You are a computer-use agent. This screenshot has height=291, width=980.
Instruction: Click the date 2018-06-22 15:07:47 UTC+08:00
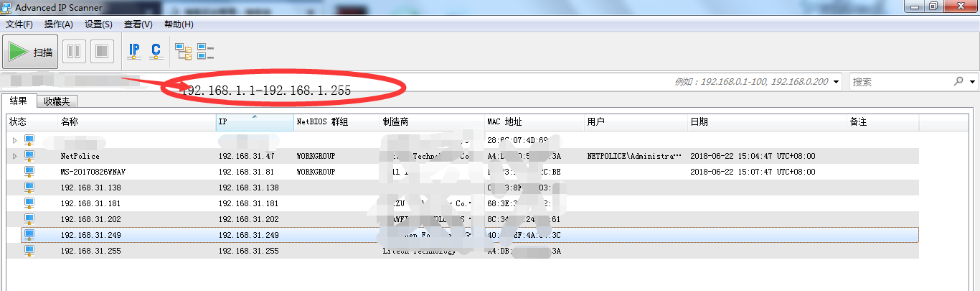click(753, 172)
